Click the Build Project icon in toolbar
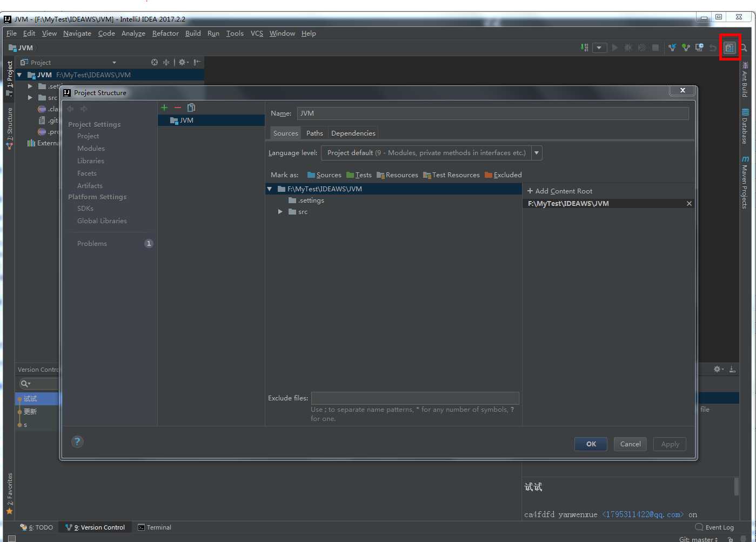 click(585, 48)
